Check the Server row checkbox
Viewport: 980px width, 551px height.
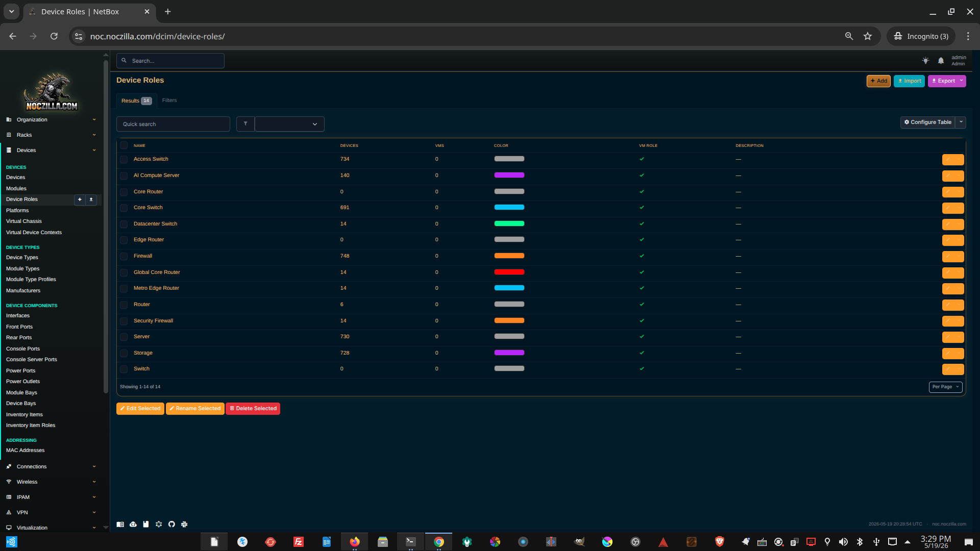click(x=124, y=337)
